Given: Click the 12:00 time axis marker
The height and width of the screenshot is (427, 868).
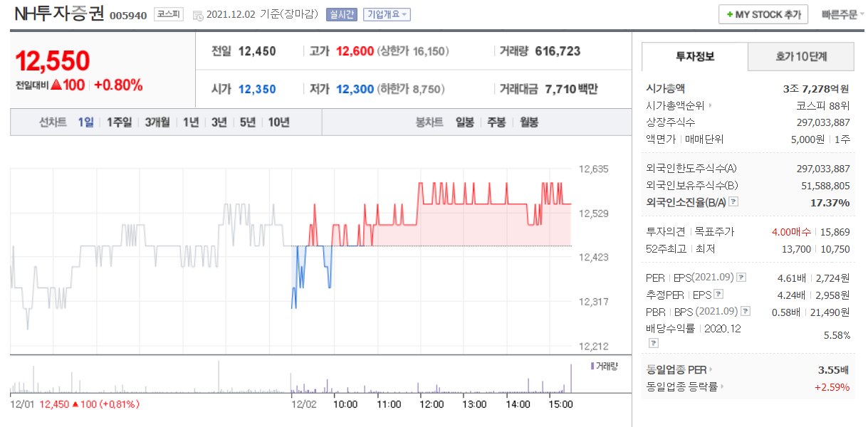Looking at the screenshot, I should point(432,404).
